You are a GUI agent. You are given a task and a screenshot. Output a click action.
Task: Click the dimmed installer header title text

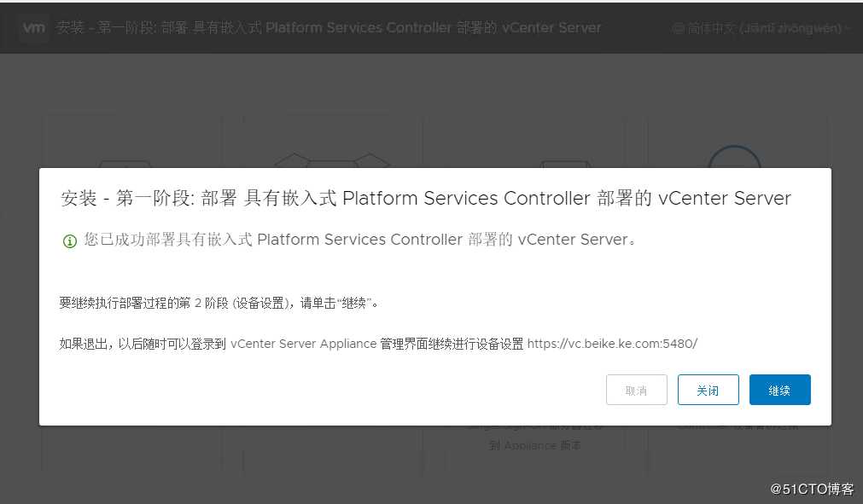pos(328,27)
